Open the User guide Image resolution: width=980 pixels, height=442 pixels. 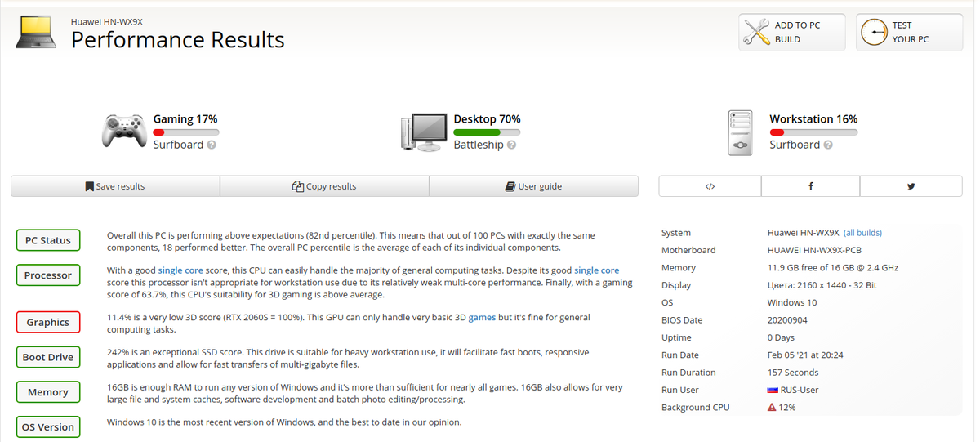[533, 186]
